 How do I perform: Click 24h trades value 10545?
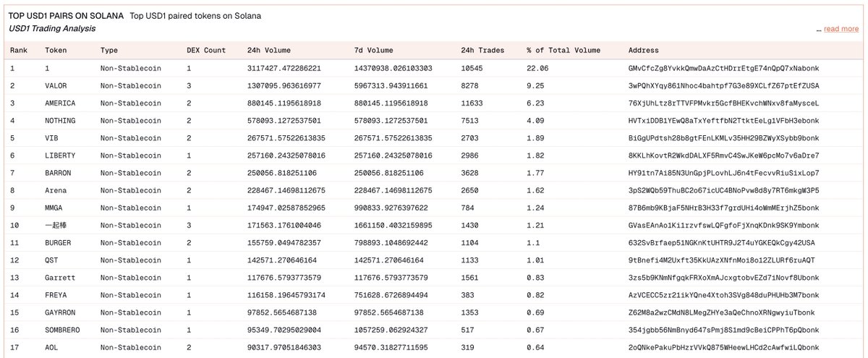(472, 68)
